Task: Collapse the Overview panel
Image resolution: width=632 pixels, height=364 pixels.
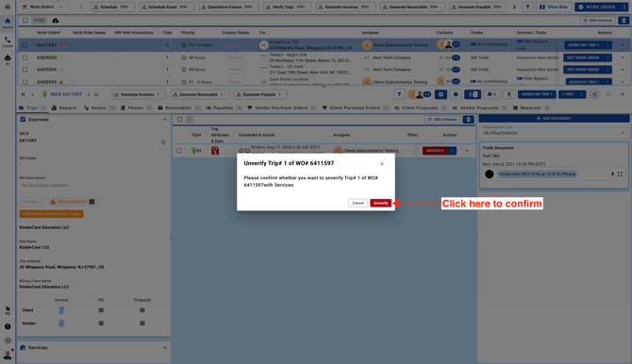Action: (x=165, y=120)
